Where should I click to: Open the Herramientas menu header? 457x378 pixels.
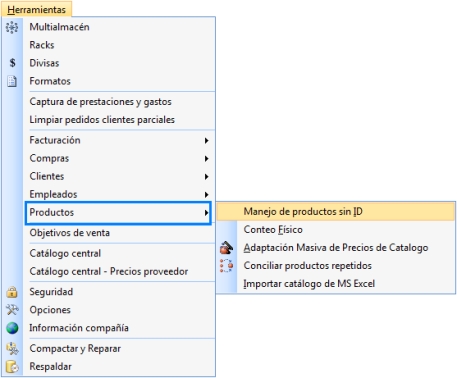[x=36, y=9]
